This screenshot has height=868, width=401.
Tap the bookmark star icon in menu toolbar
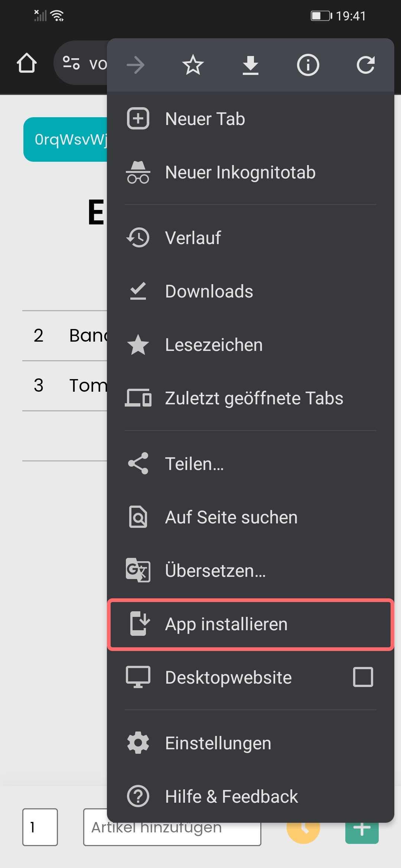click(193, 65)
